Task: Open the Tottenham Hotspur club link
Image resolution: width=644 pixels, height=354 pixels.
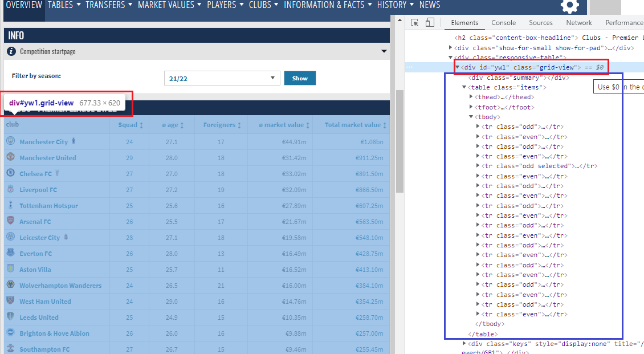Action: (48, 206)
